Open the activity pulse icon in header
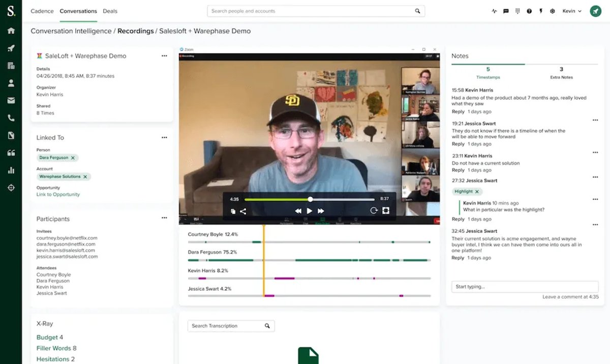The image size is (610, 364). coord(494,11)
